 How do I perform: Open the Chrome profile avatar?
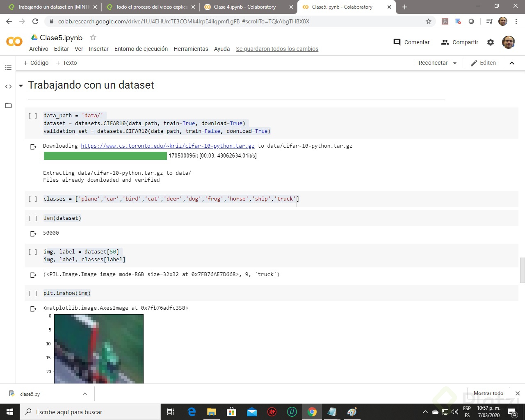[x=503, y=21]
